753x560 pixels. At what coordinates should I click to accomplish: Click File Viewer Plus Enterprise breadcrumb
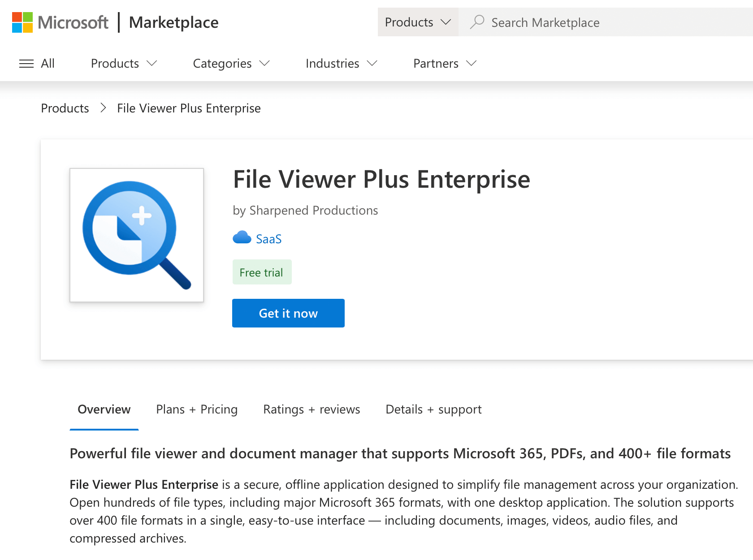pyautogui.click(x=189, y=108)
